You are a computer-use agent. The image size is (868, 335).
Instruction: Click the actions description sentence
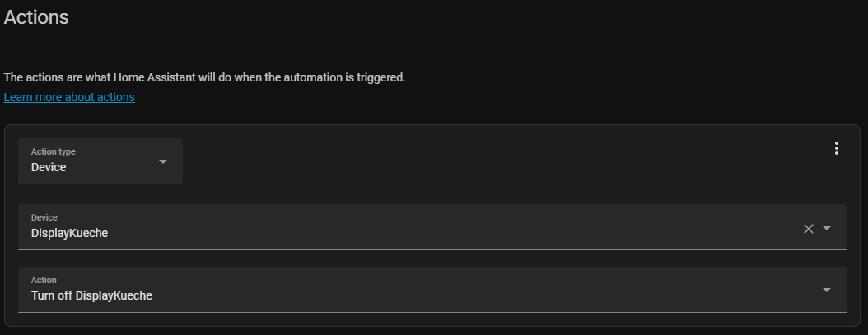click(205, 77)
